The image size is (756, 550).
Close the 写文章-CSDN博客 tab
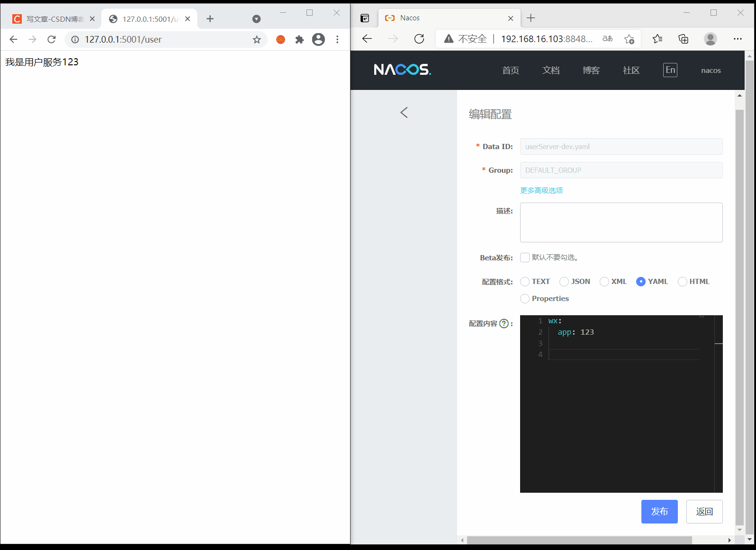[92, 19]
